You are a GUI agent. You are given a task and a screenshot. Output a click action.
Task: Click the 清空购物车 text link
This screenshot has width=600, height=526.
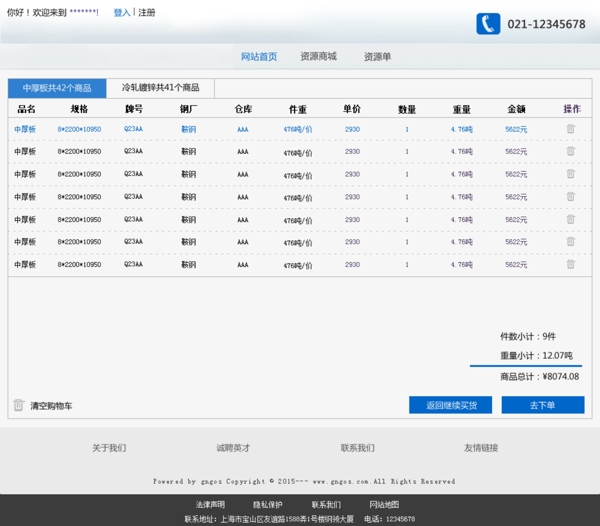51,406
